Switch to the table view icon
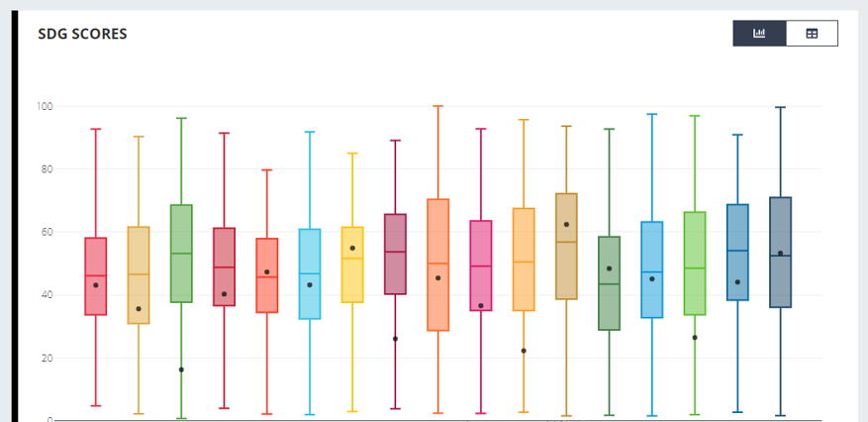 click(812, 34)
